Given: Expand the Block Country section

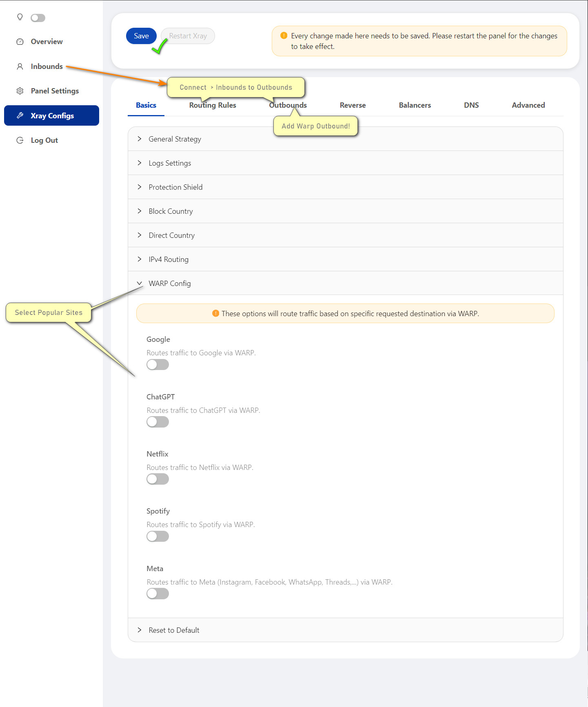Looking at the screenshot, I should [x=346, y=211].
